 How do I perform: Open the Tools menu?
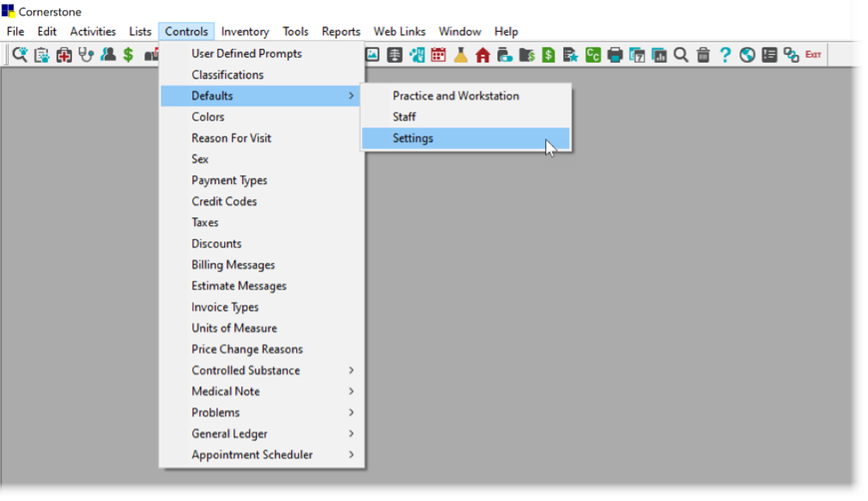[295, 32]
